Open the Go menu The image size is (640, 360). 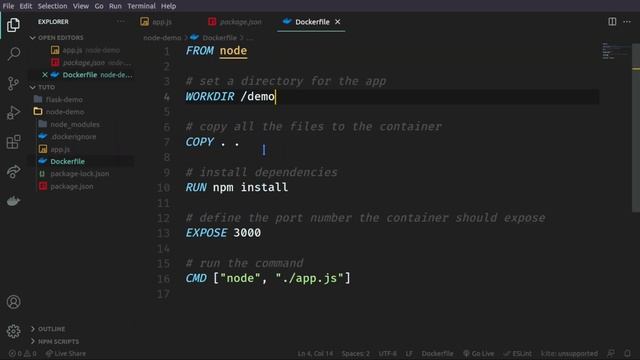pos(99,6)
